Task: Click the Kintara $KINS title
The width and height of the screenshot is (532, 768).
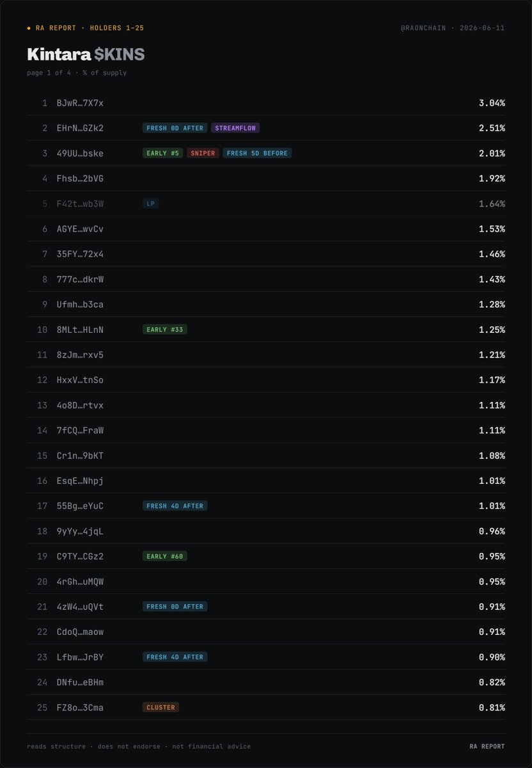Action: coord(86,54)
